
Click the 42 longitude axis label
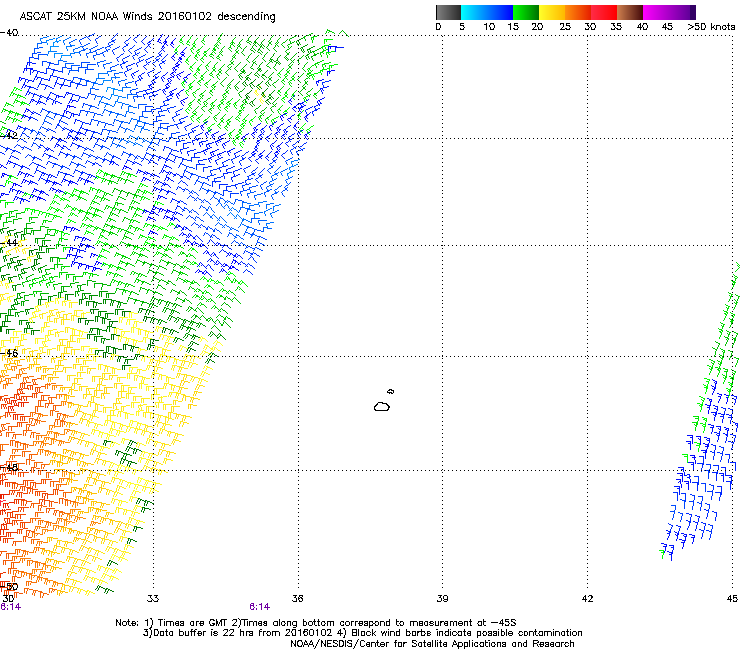587,599
